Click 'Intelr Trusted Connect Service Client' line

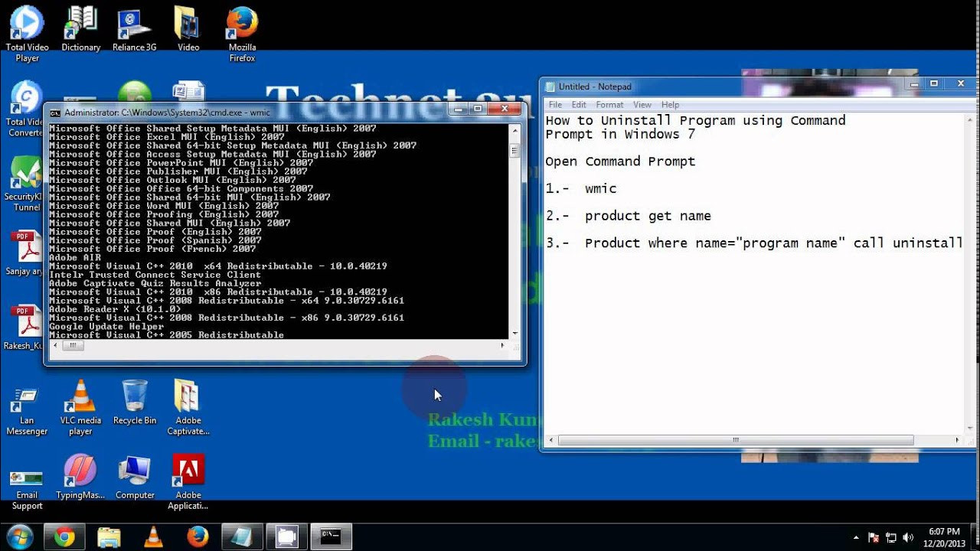pos(155,275)
